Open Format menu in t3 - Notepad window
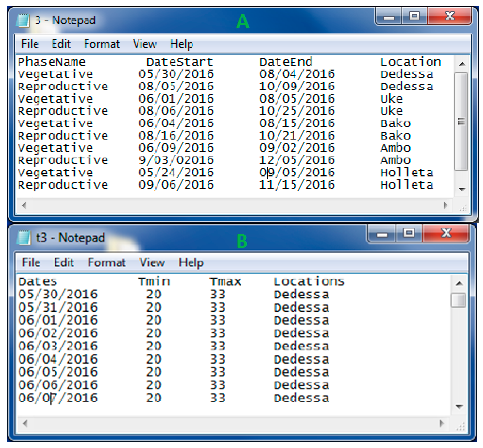 pyautogui.click(x=107, y=263)
